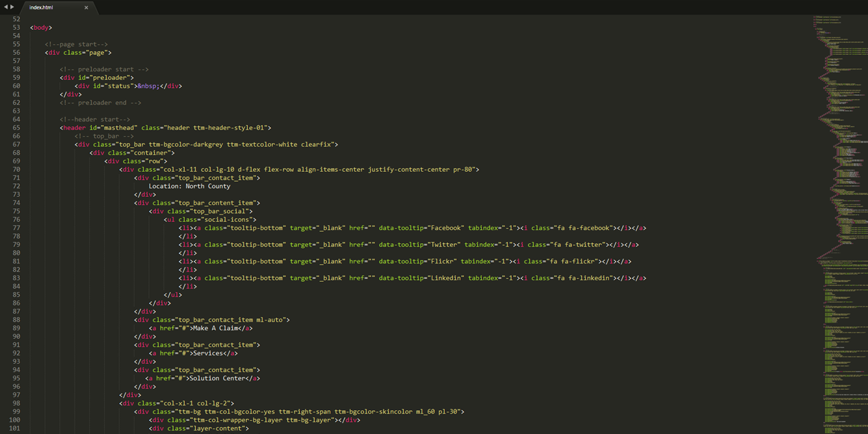Click the Facebook tooltip list item line
This screenshot has height=434, width=868.
click(412, 229)
